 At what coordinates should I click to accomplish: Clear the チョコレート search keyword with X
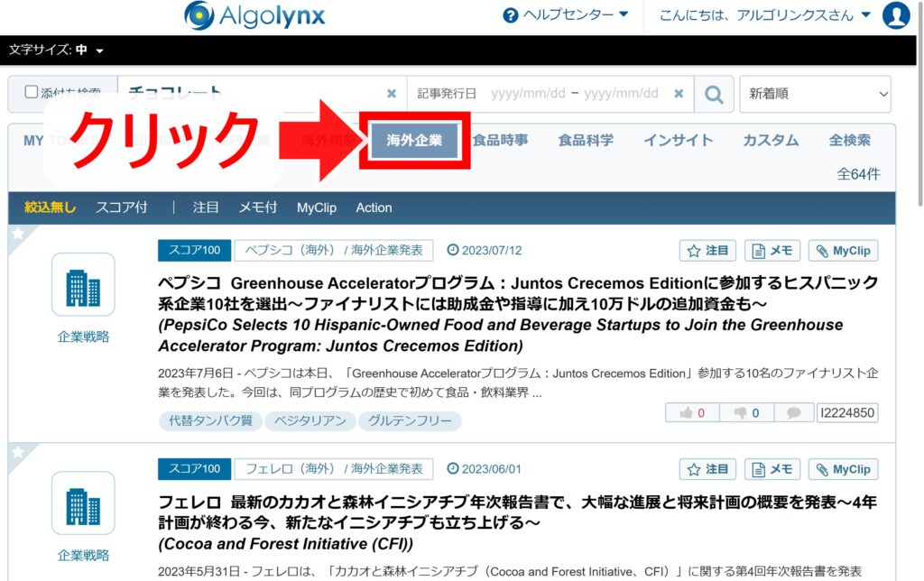coord(391,94)
